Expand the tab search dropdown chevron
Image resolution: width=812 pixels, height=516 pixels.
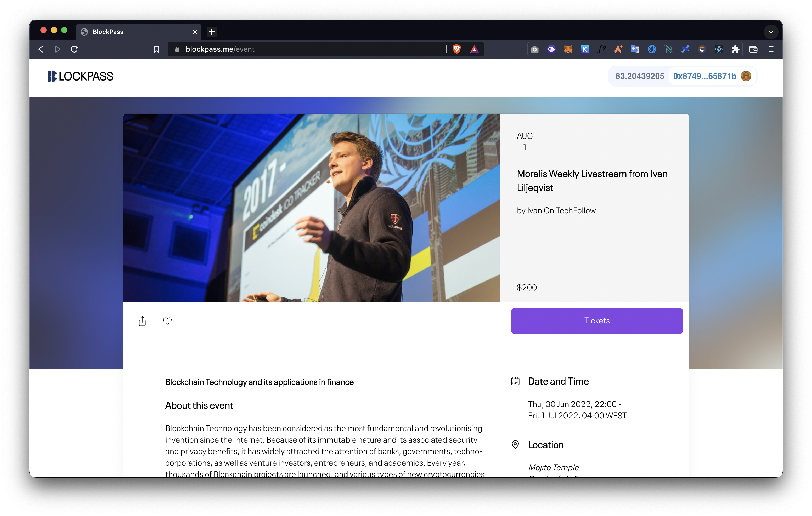tap(771, 32)
